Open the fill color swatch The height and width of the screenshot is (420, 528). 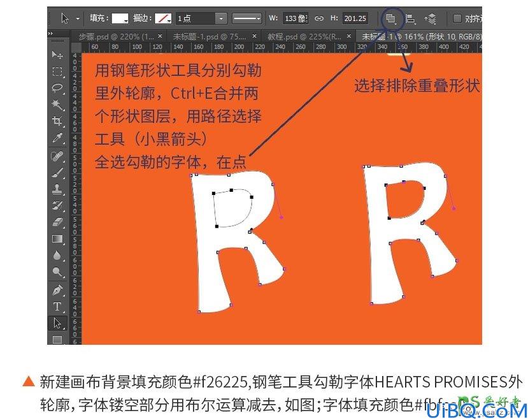point(120,18)
